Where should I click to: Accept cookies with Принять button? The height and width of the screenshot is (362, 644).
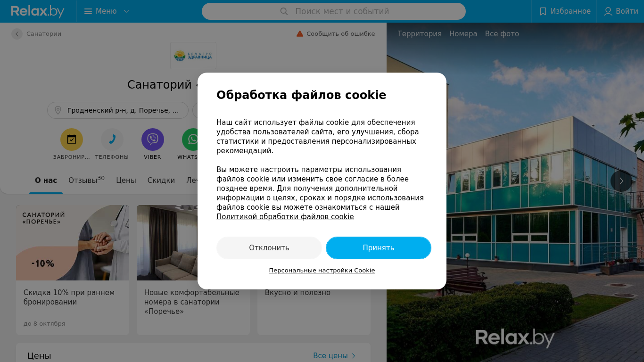(x=379, y=248)
